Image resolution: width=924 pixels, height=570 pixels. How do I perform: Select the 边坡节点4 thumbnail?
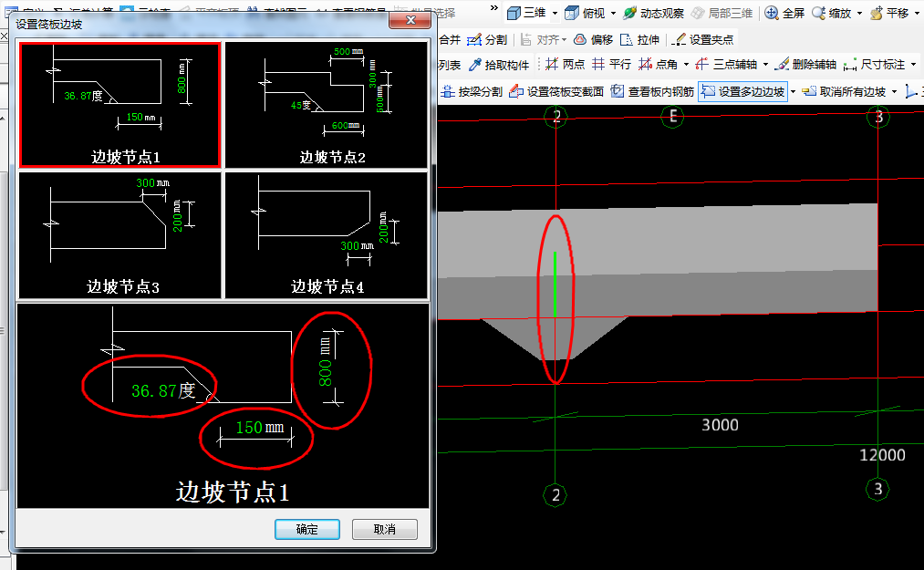pyautogui.click(x=327, y=235)
